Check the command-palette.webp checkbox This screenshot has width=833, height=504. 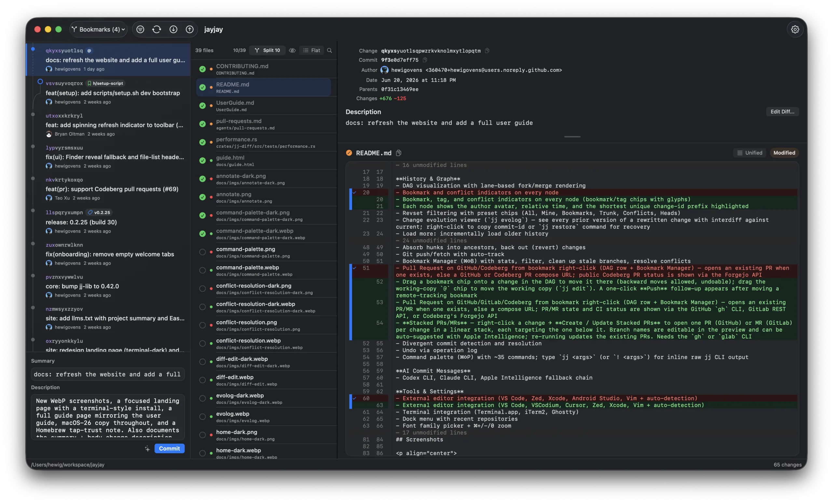202,270
